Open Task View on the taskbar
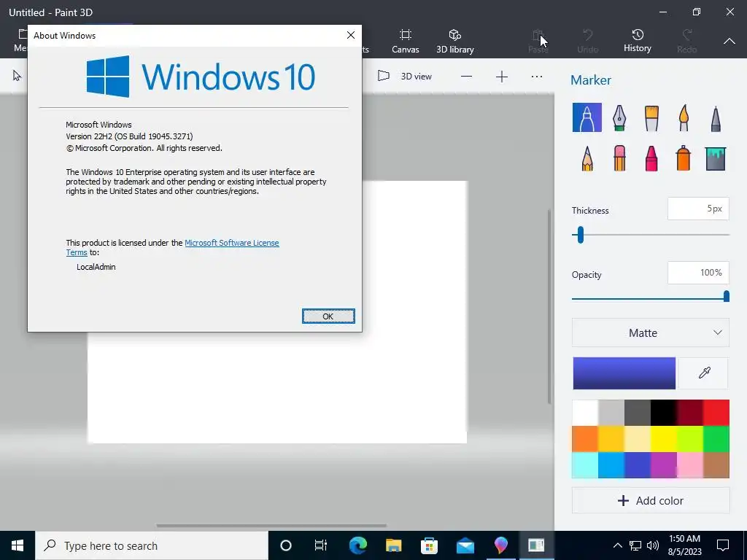 pos(321,545)
